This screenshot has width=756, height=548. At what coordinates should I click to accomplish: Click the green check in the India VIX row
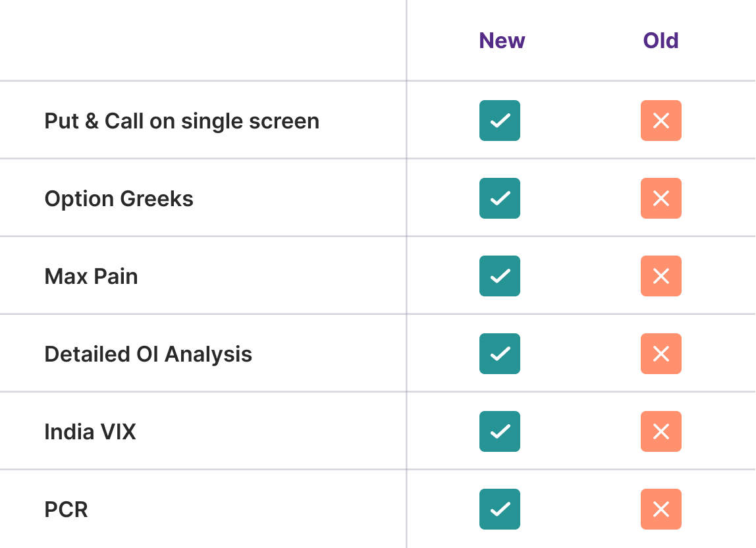click(499, 431)
